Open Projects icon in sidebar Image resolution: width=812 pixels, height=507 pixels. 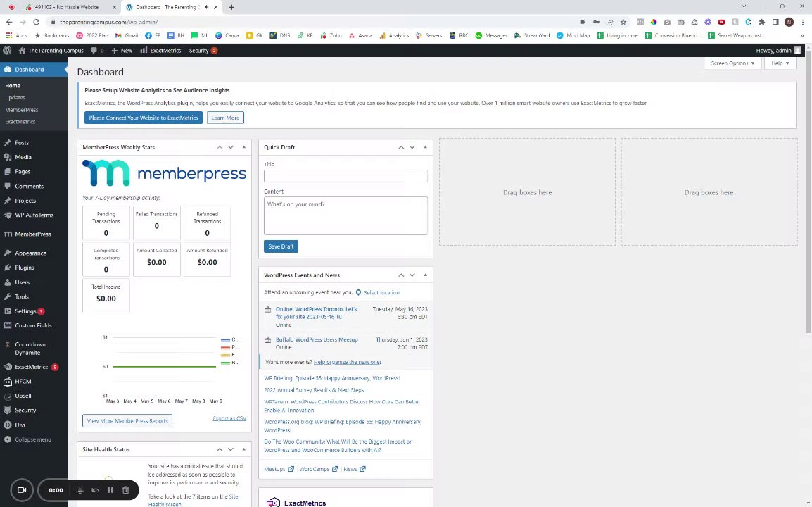(7, 201)
